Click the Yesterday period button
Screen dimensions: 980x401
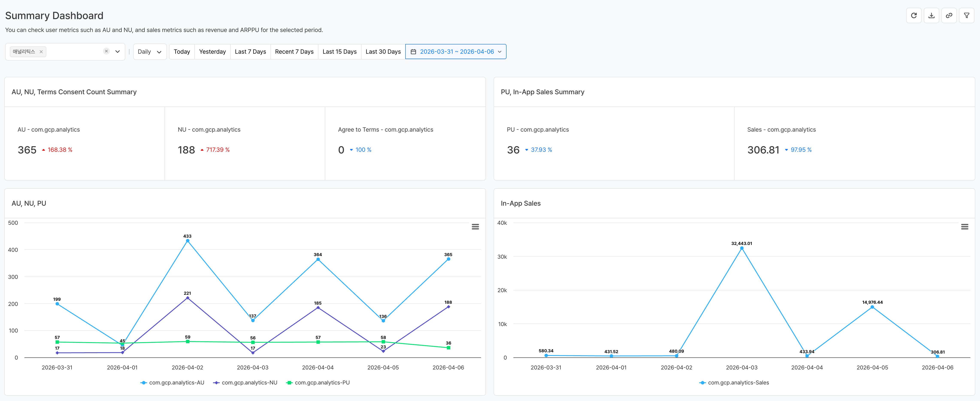point(212,52)
